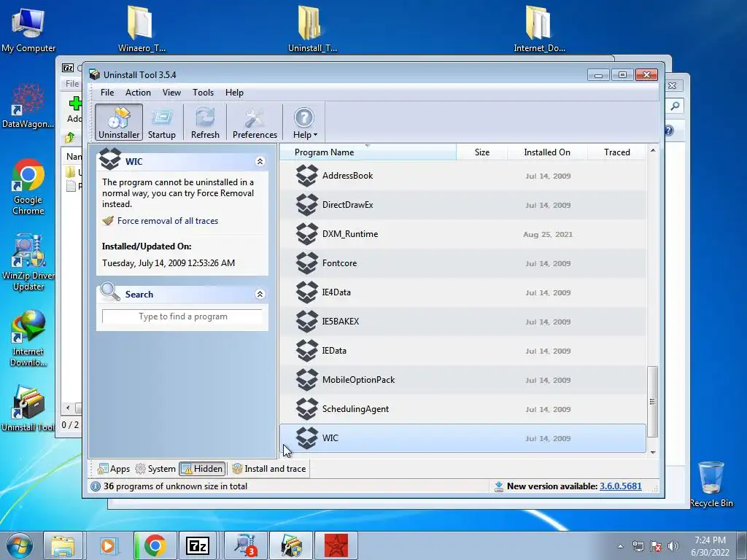Sort by Traced column header
This screenshot has width=747, height=560.
[617, 152]
